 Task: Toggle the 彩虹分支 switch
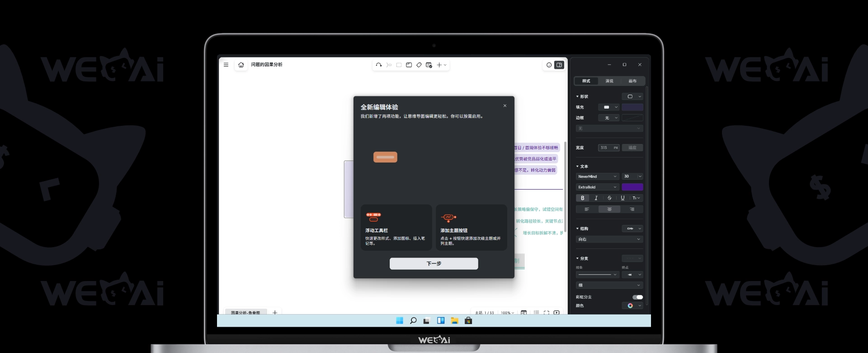click(638, 297)
